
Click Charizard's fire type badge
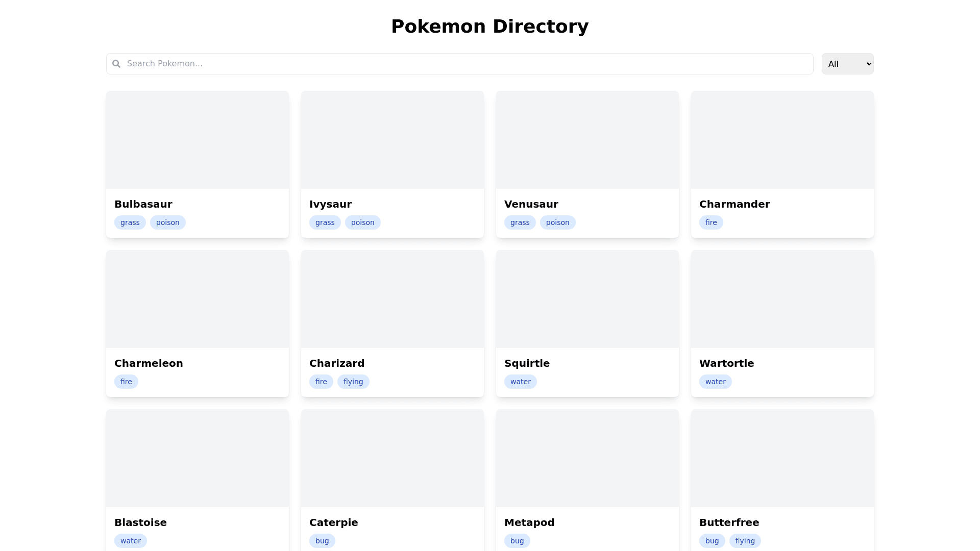click(321, 382)
